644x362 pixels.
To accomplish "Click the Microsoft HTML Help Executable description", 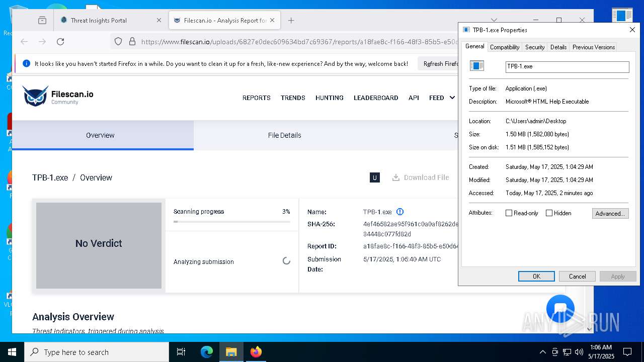I will tap(547, 102).
